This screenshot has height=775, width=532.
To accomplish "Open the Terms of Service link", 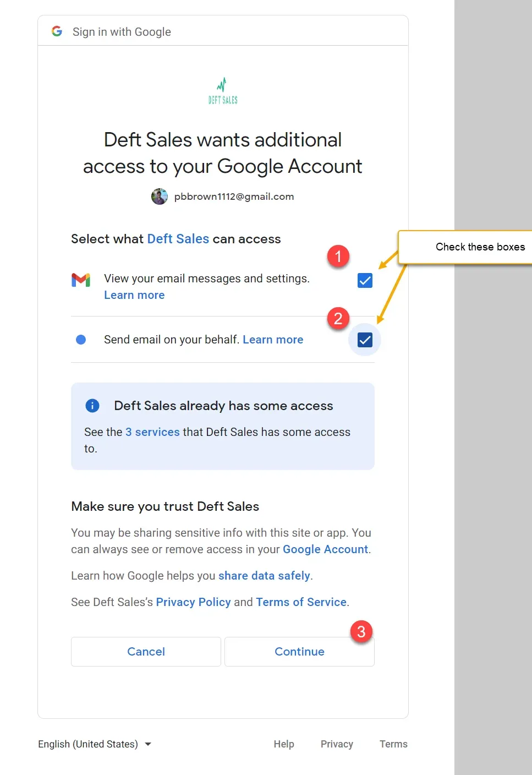I will 301,602.
